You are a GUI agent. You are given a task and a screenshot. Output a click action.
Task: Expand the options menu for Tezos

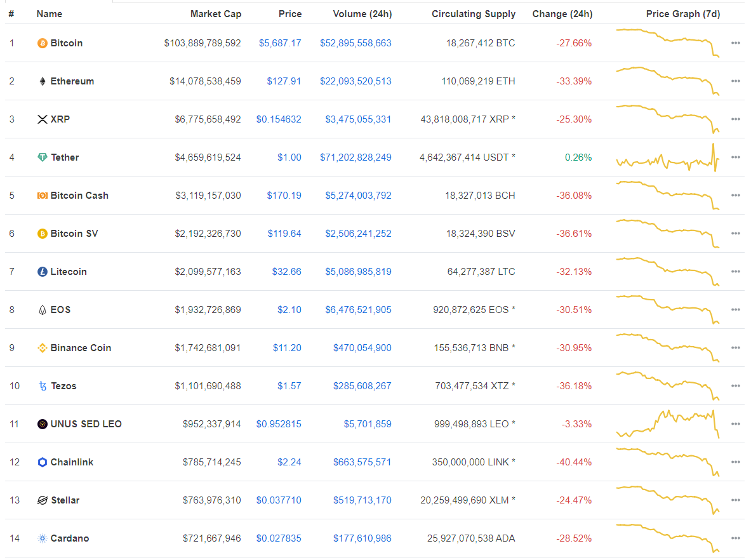[735, 386]
